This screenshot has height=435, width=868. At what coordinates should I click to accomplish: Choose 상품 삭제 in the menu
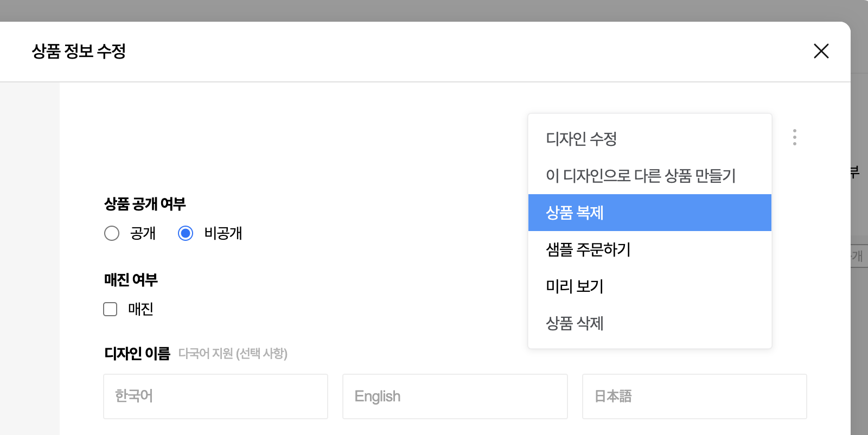pos(575,323)
